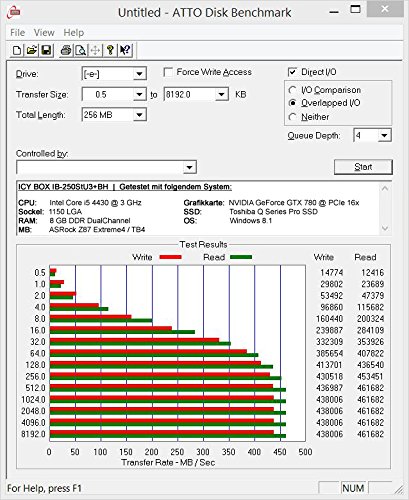The image size is (409, 500).
Task: Click the move crosshair toolbar icon
Action: [95, 50]
